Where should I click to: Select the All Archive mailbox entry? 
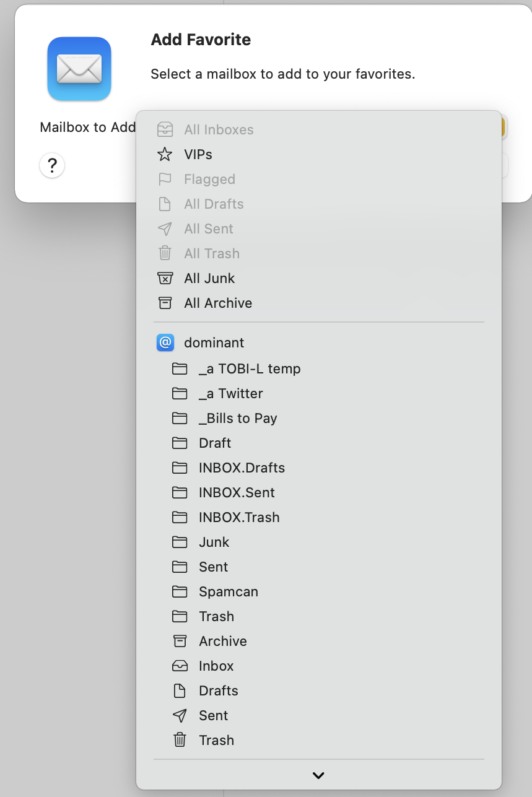coord(217,303)
